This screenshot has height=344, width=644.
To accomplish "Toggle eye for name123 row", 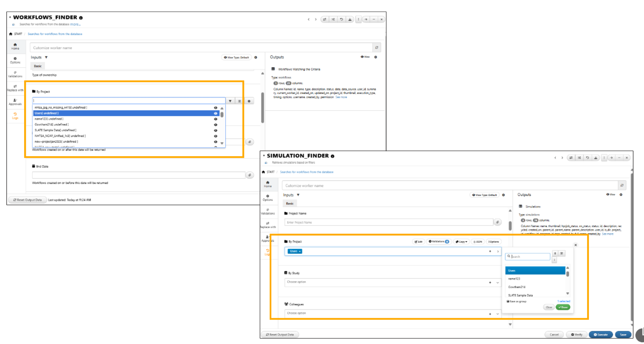I will click(x=216, y=119).
